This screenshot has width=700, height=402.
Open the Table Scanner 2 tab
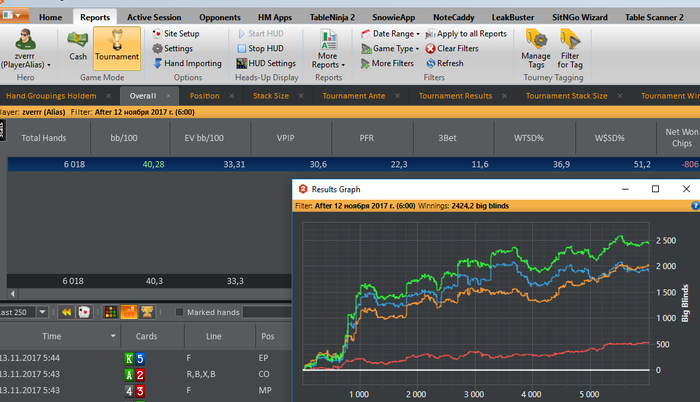[654, 17]
